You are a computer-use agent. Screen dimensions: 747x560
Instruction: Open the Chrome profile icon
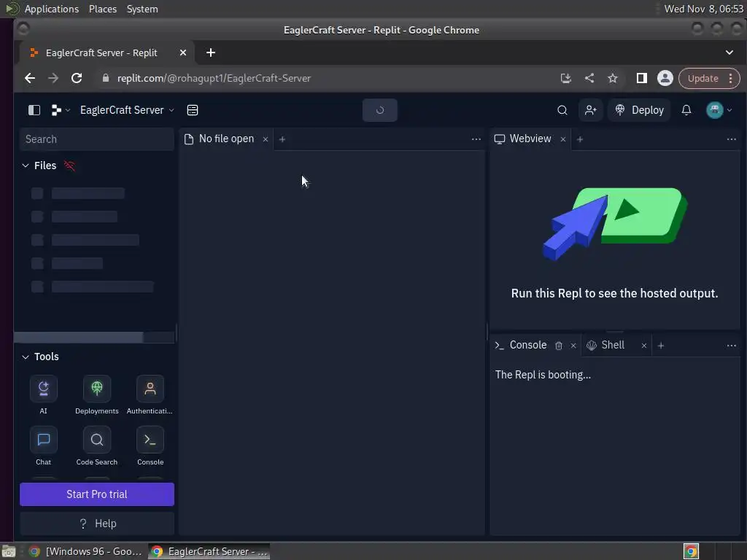665,78
